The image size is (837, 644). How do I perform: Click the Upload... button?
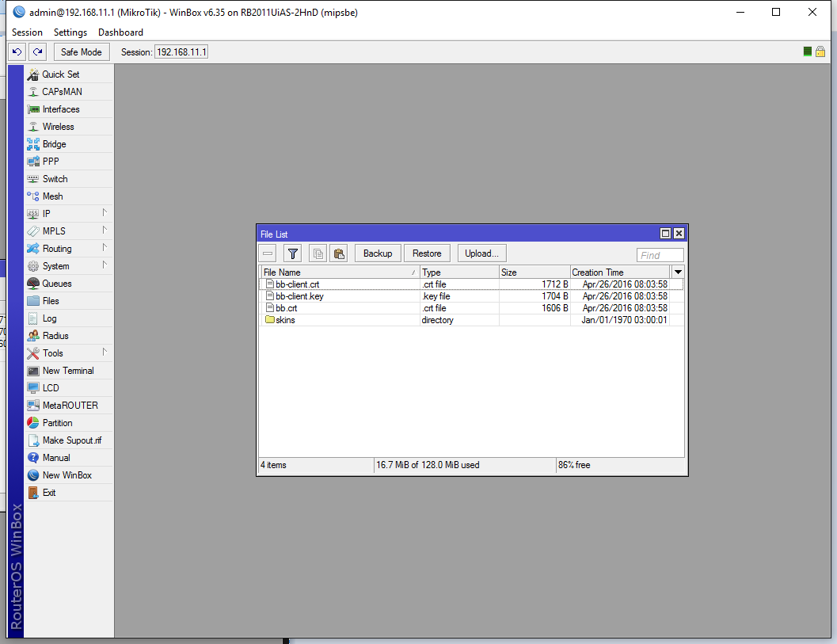(x=481, y=253)
